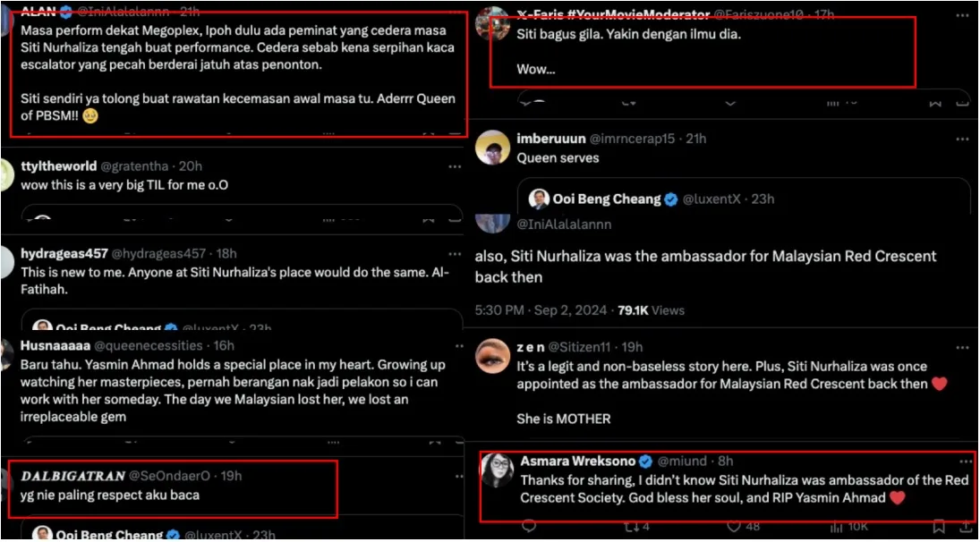This screenshot has width=980, height=542.
Task: Click the @Sitizen11 username
Action: coord(581,347)
